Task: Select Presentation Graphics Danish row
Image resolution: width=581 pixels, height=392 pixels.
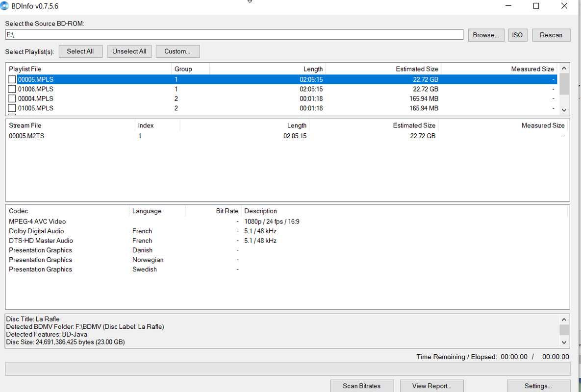Action: coord(287,250)
